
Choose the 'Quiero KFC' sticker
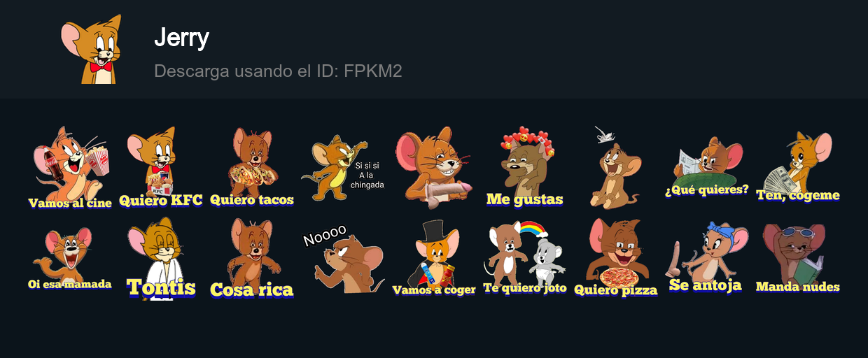(x=161, y=168)
